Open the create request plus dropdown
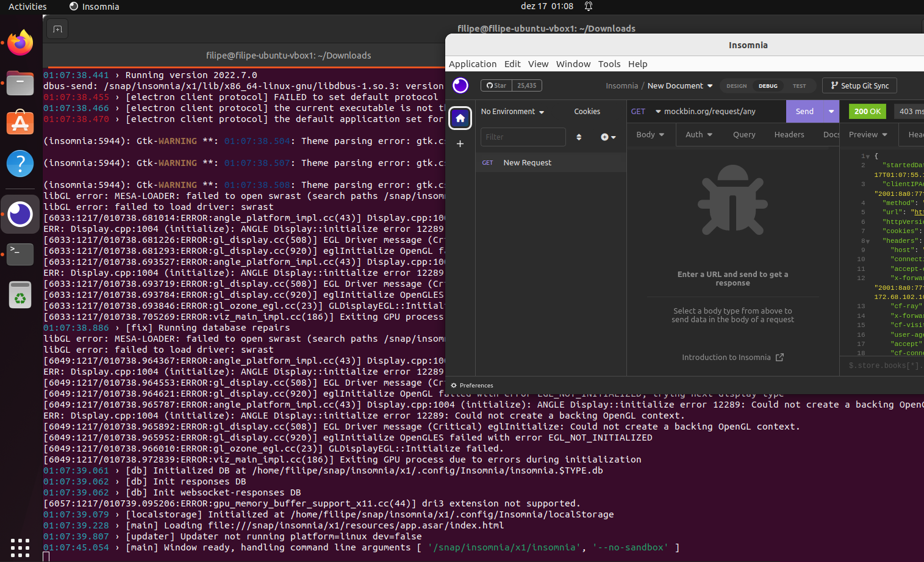The image size is (924, 562). coord(608,137)
